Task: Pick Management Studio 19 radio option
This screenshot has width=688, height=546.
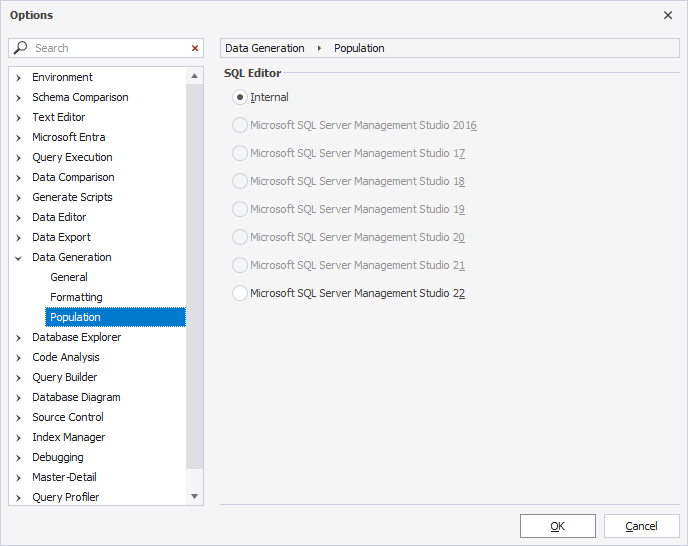Action: [240, 209]
